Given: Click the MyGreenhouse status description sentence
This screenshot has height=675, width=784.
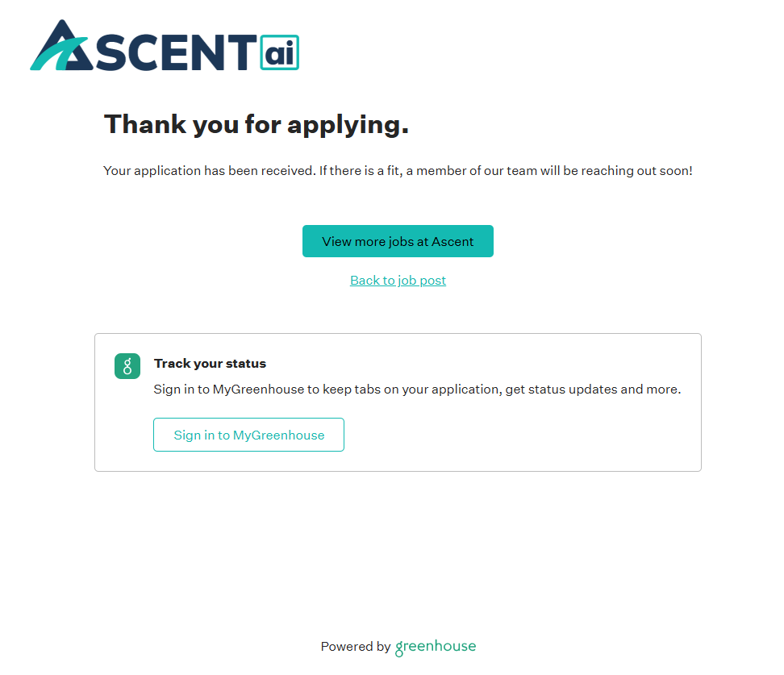Looking at the screenshot, I should (x=417, y=389).
